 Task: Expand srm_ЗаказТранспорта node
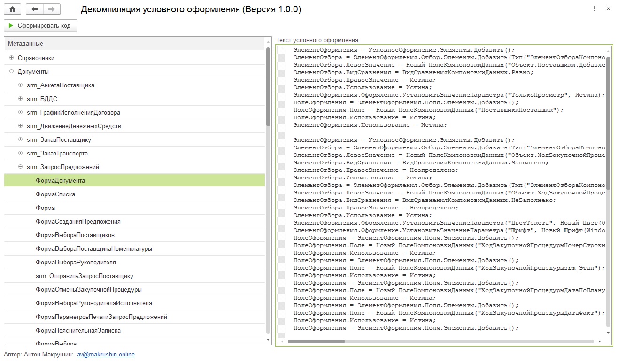coord(20,153)
